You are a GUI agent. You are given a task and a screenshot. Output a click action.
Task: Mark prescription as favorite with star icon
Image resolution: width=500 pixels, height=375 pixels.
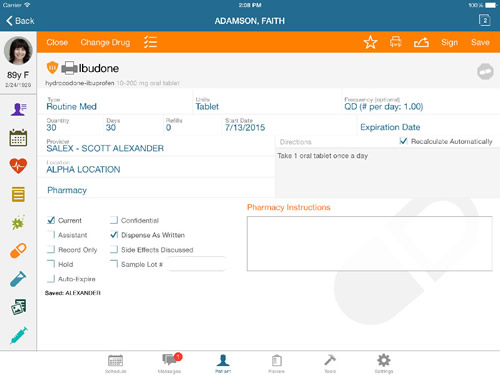(370, 42)
